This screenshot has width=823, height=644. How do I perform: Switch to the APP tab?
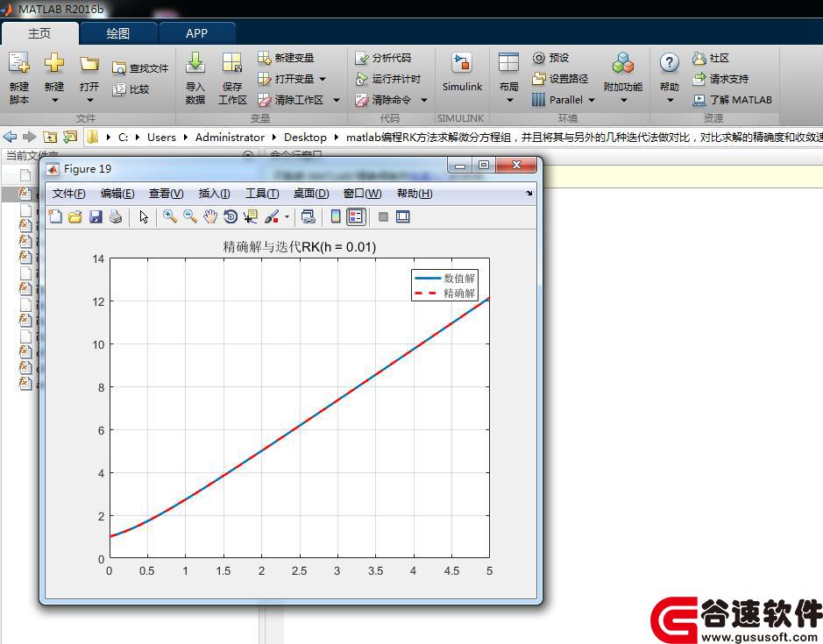[197, 33]
